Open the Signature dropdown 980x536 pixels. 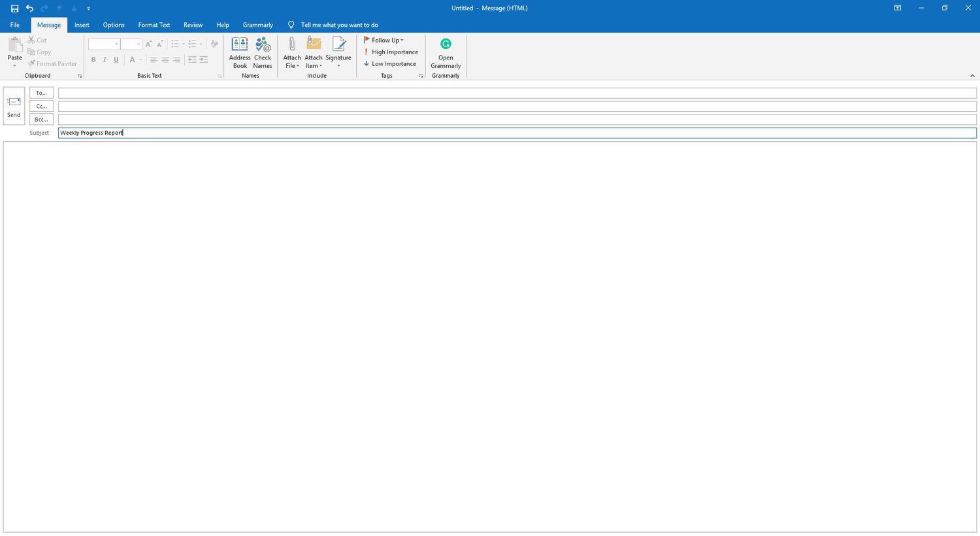click(x=338, y=66)
